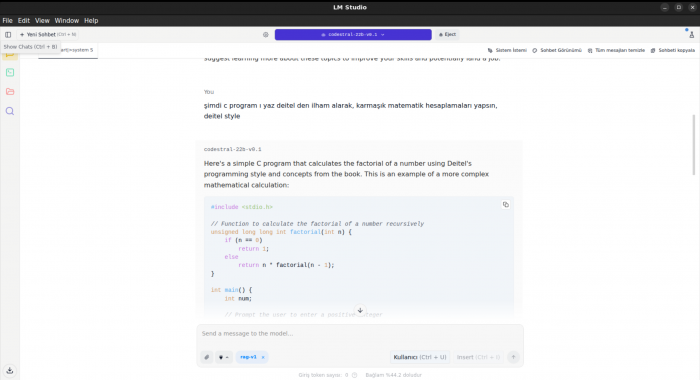The image size is (700, 380).
Task: Click the Giriş token sayısı label
Action: 320,375
